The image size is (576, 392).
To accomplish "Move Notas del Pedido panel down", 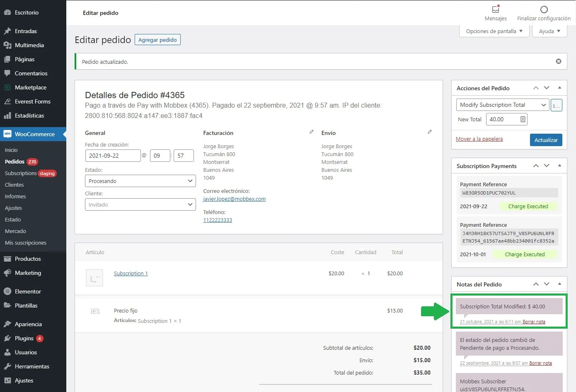I will 547,284.
